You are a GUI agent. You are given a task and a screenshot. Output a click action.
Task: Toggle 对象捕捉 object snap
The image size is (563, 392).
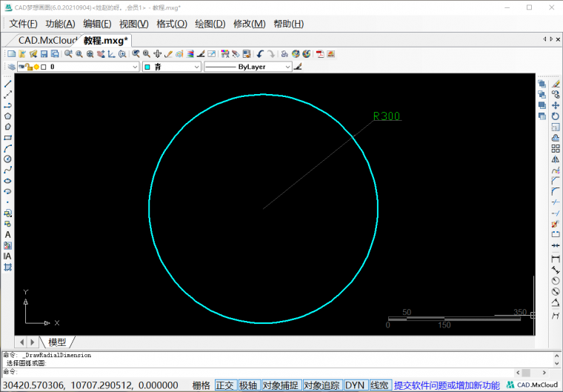(280, 385)
